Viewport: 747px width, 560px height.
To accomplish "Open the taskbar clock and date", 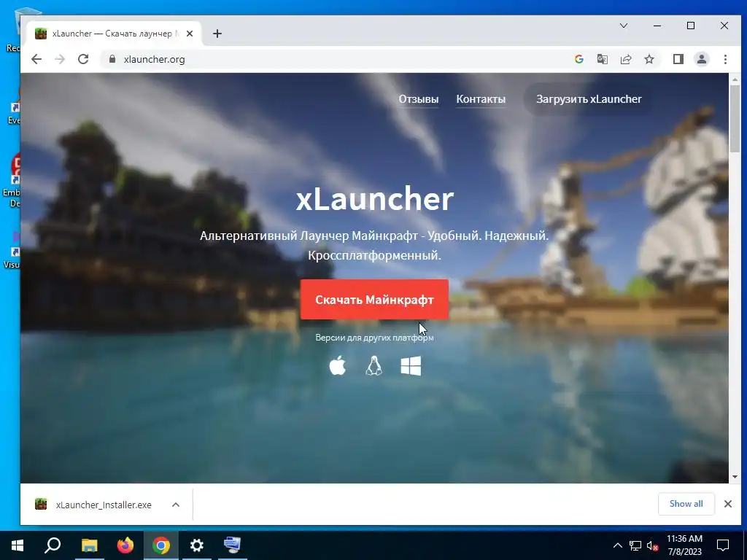I will pyautogui.click(x=684, y=545).
